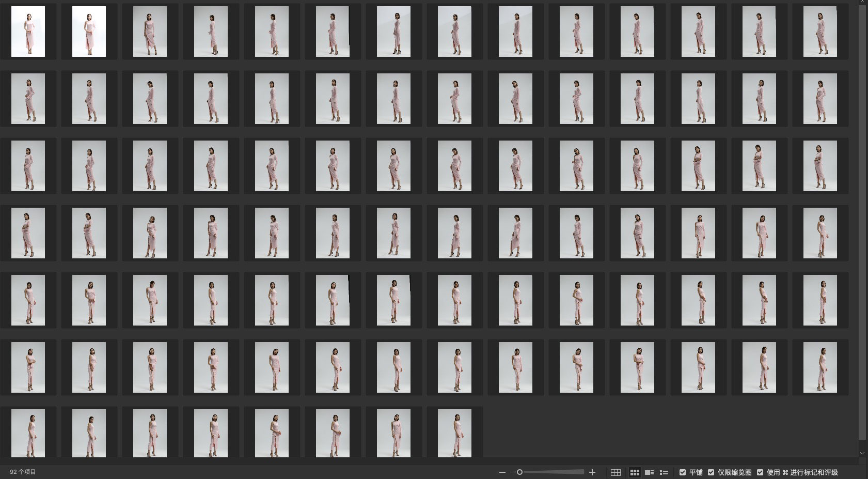Select the last thumbnail in the bottom row
The width and height of the screenshot is (868, 479).
point(454,433)
